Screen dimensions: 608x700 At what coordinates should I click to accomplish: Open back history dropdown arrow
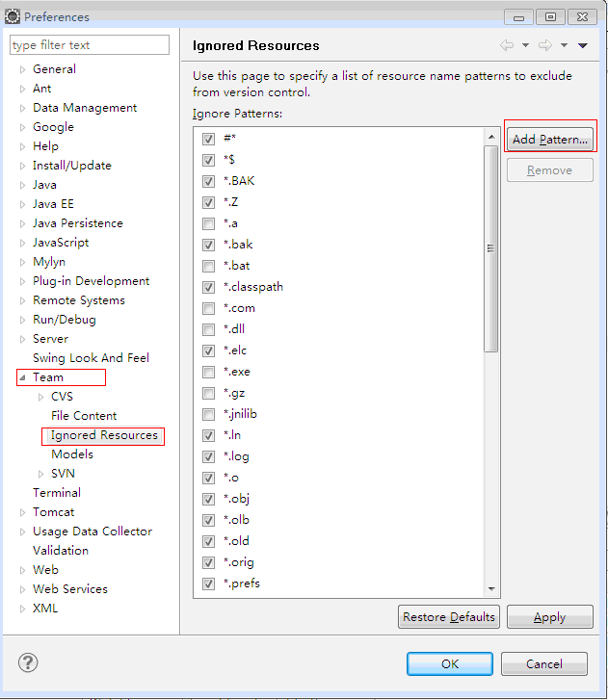(526, 45)
